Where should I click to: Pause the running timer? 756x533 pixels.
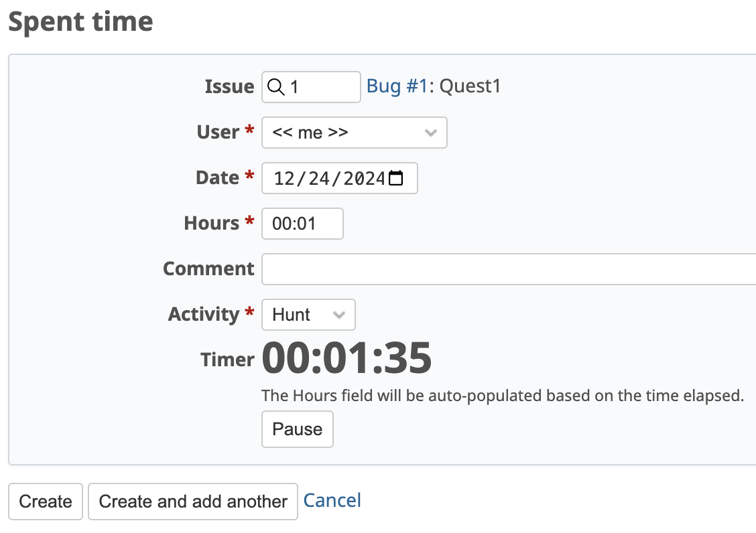click(298, 429)
